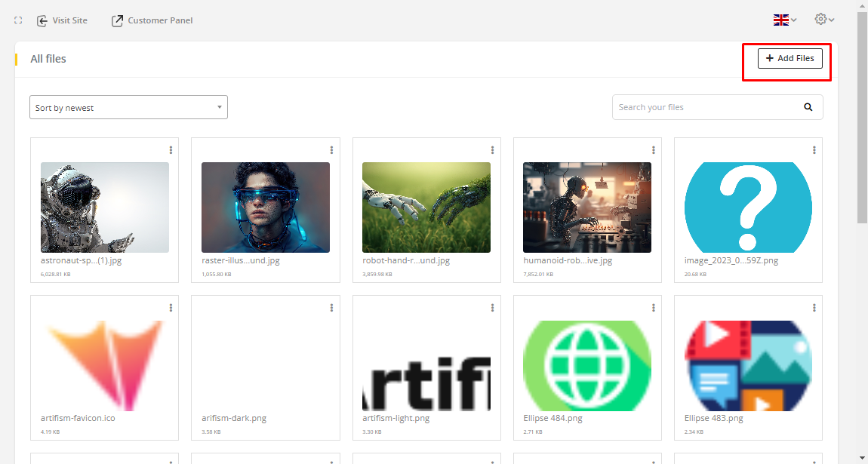Open the Customer Panel link
The image size is (868, 464).
(x=152, y=20)
